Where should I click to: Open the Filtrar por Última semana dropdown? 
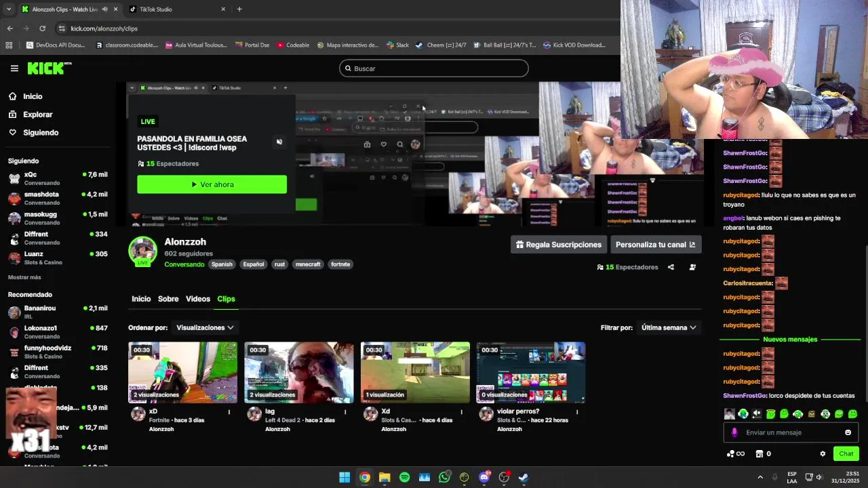click(x=669, y=327)
